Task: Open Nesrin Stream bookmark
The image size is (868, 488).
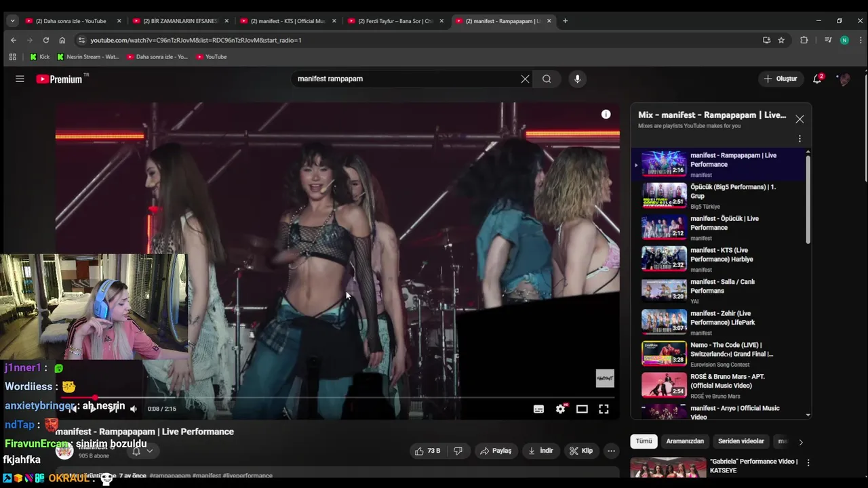Action: coord(88,57)
